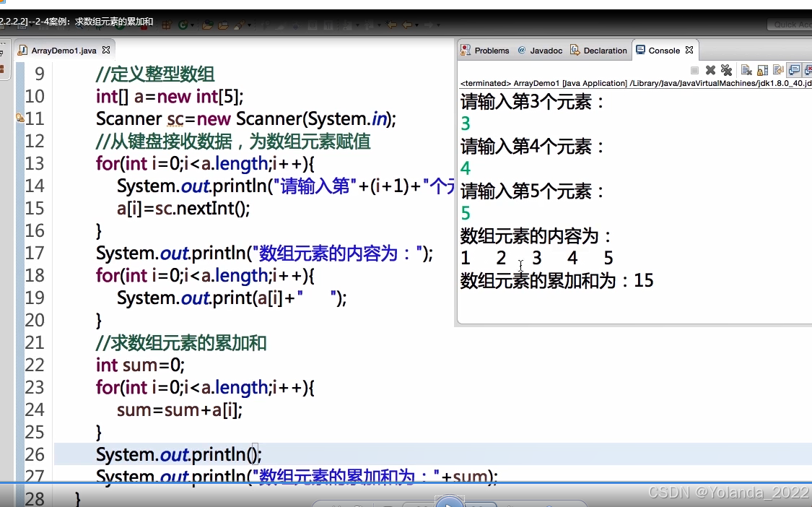Image resolution: width=812 pixels, height=507 pixels.
Task: Click the green New Java Class icon
Action: pos(183,25)
